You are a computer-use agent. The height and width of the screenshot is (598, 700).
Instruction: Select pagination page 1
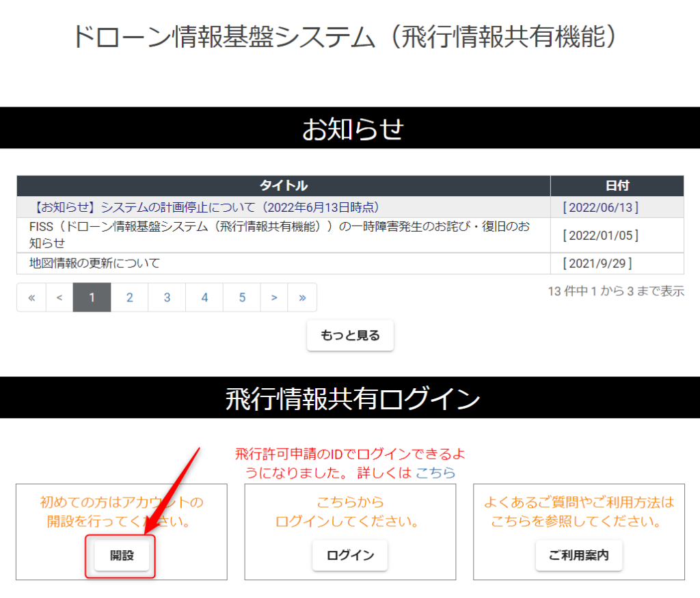[92, 297]
